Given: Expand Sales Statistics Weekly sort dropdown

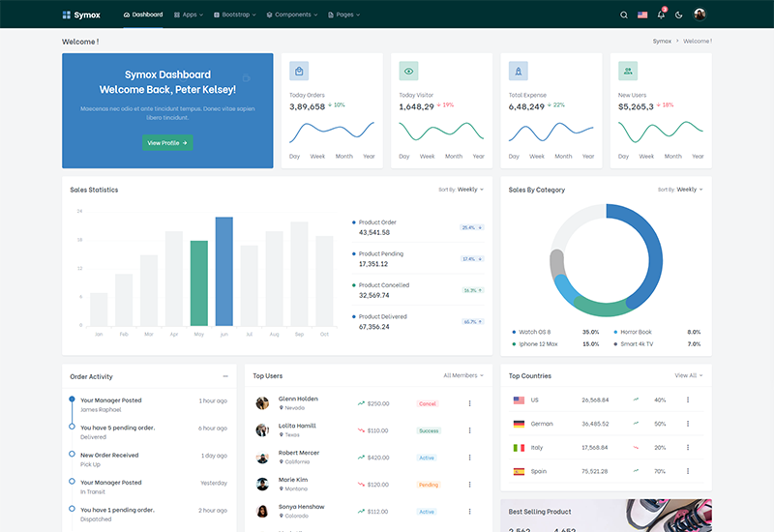Looking at the screenshot, I should tap(469, 190).
